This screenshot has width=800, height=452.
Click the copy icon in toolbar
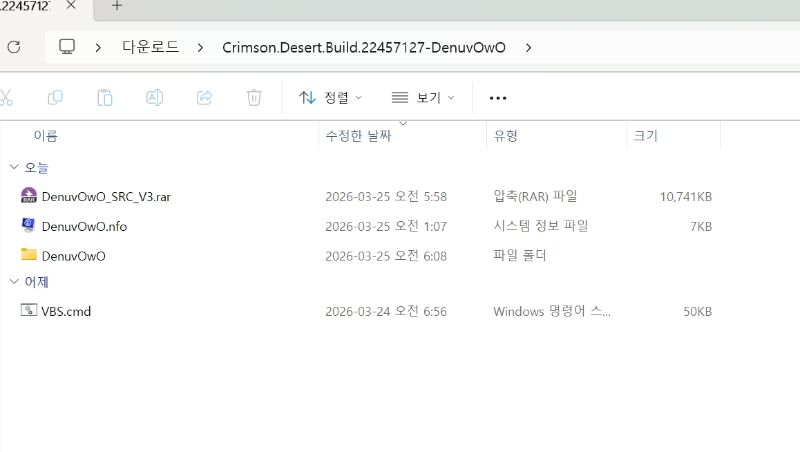(55, 97)
